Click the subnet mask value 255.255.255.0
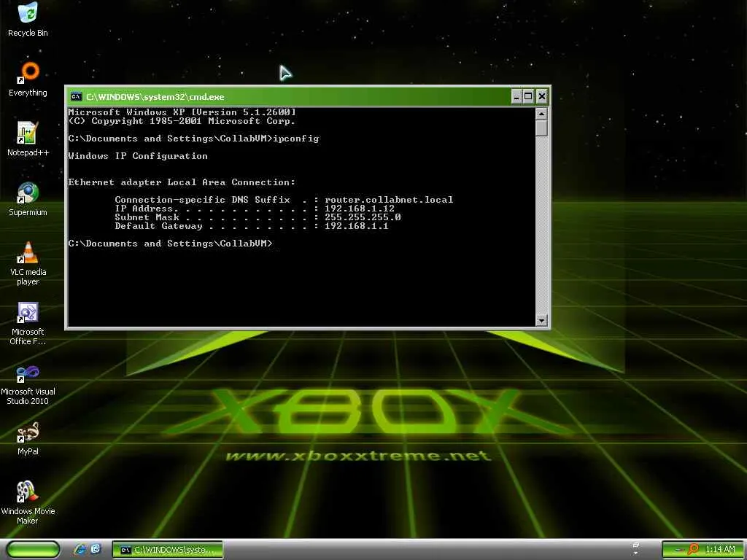This screenshot has height=560, width=747. 363,217
